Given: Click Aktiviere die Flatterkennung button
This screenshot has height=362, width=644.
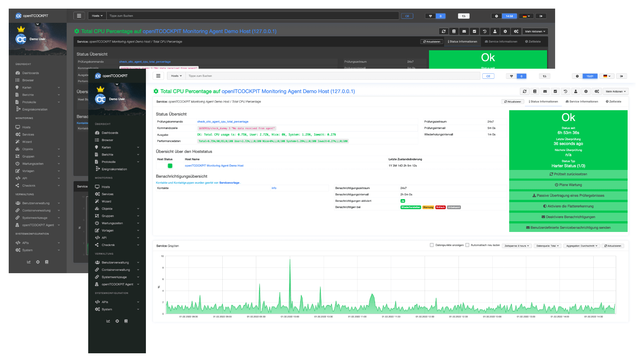Looking at the screenshot, I should [568, 206].
